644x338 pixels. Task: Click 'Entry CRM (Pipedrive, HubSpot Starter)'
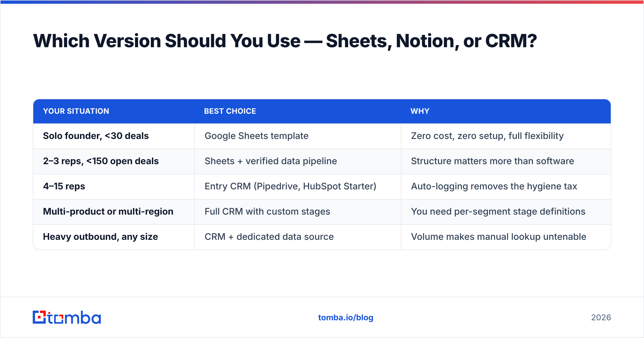coord(291,186)
